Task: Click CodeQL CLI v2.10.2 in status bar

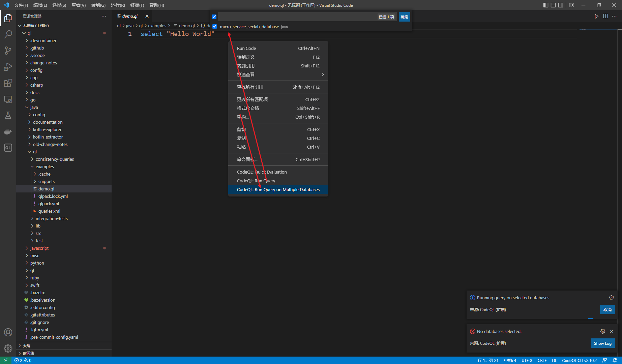Action: [579, 360]
